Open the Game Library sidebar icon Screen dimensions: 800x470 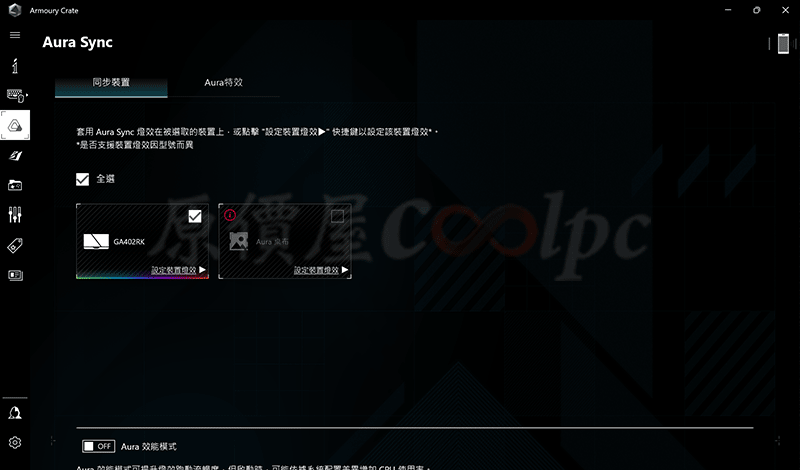click(15, 185)
